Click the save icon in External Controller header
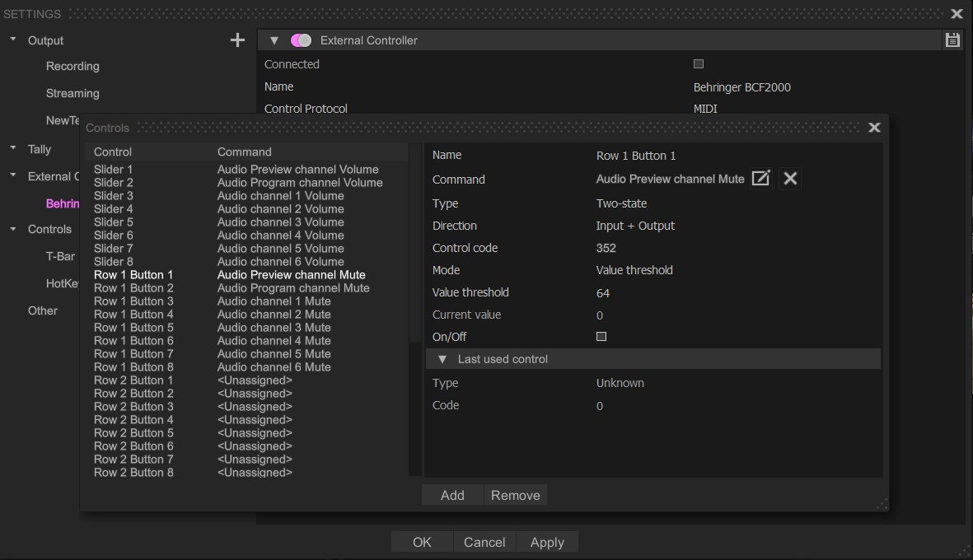 click(952, 40)
